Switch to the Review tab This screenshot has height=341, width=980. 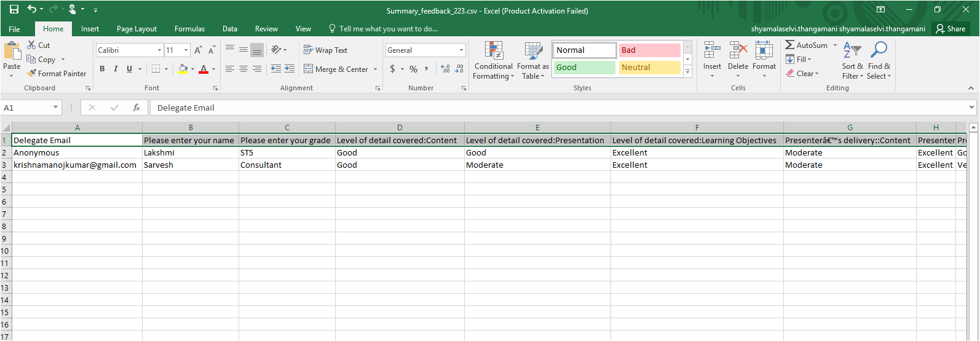tap(266, 29)
